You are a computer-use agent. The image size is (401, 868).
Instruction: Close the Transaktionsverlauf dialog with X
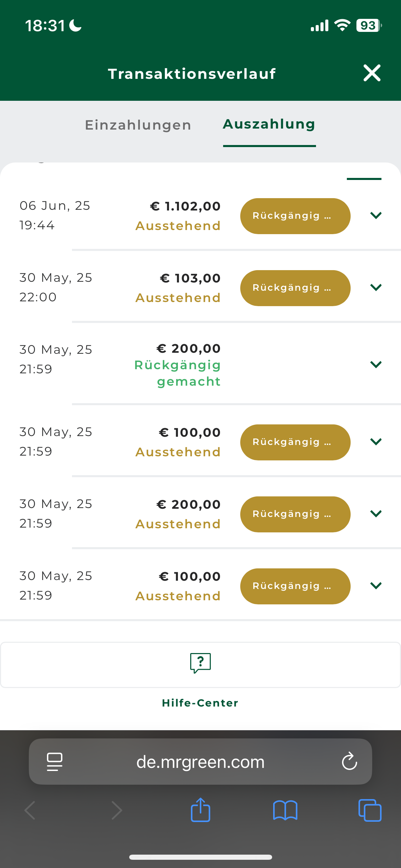[x=372, y=73]
